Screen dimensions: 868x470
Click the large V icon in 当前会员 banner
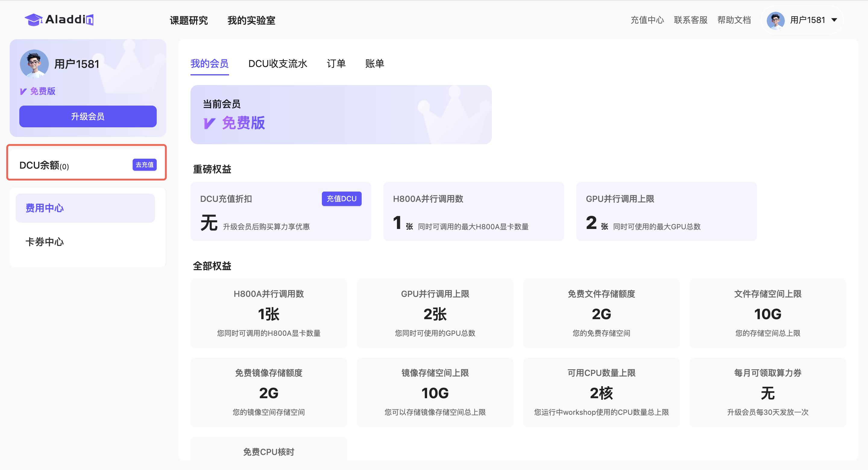(x=209, y=123)
